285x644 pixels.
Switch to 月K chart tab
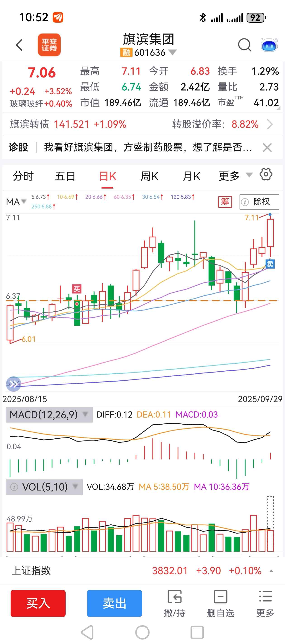tap(192, 176)
